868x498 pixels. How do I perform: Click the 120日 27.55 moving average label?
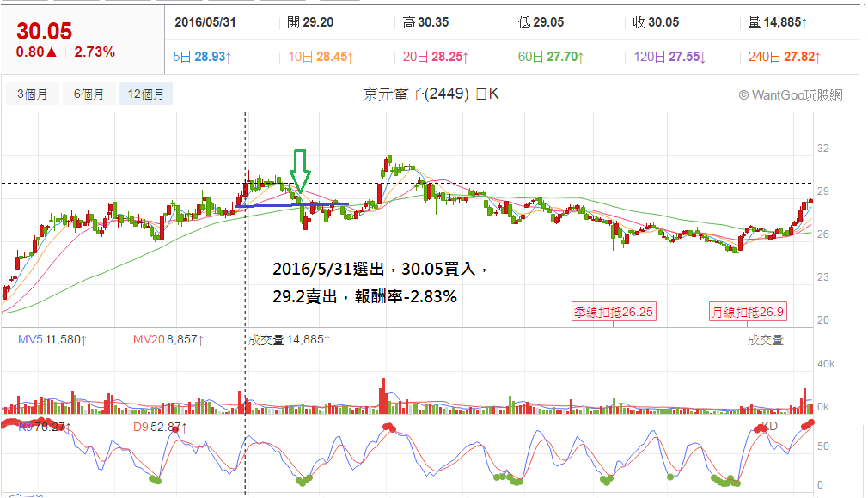tap(669, 57)
